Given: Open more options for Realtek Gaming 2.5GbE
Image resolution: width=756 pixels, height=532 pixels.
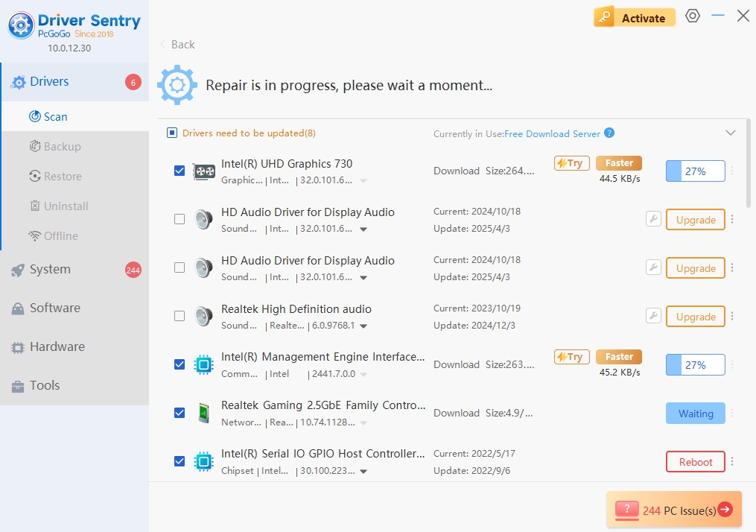Looking at the screenshot, I should (x=732, y=413).
